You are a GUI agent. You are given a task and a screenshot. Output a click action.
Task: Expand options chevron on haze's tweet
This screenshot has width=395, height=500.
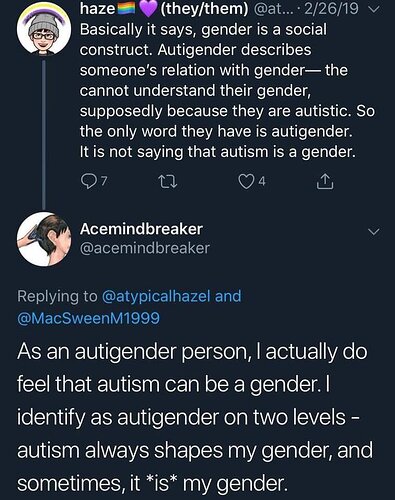(x=375, y=9)
